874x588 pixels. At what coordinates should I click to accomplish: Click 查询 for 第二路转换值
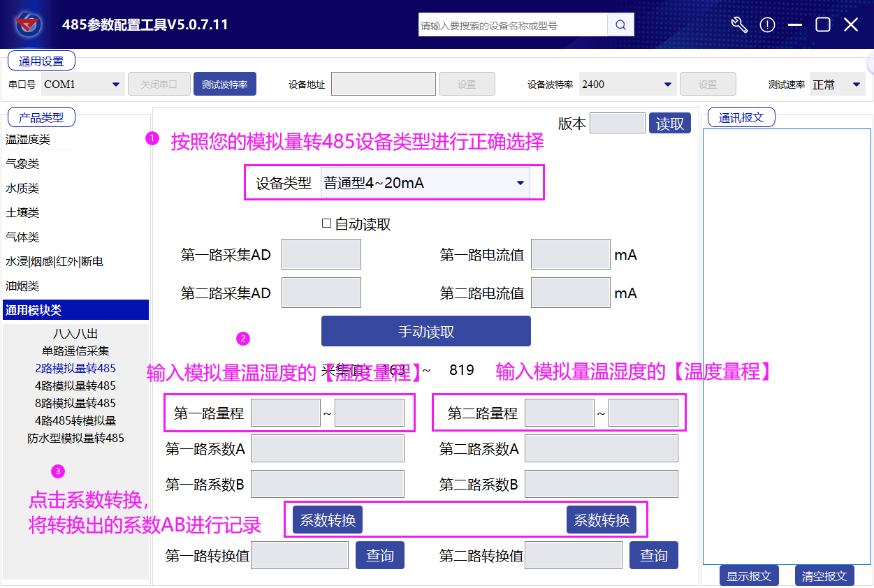coord(653,555)
